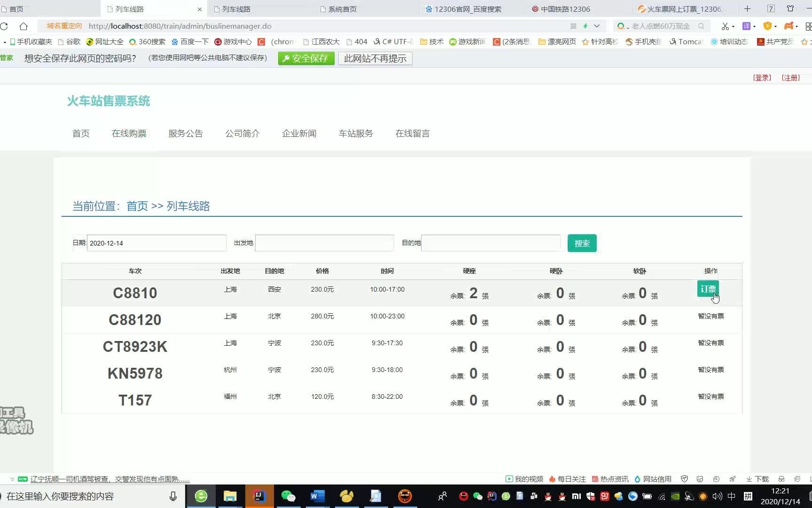The height and width of the screenshot is (508, 812).
Task: Open File Explorer from taskbar
Action: click(230, 496)
